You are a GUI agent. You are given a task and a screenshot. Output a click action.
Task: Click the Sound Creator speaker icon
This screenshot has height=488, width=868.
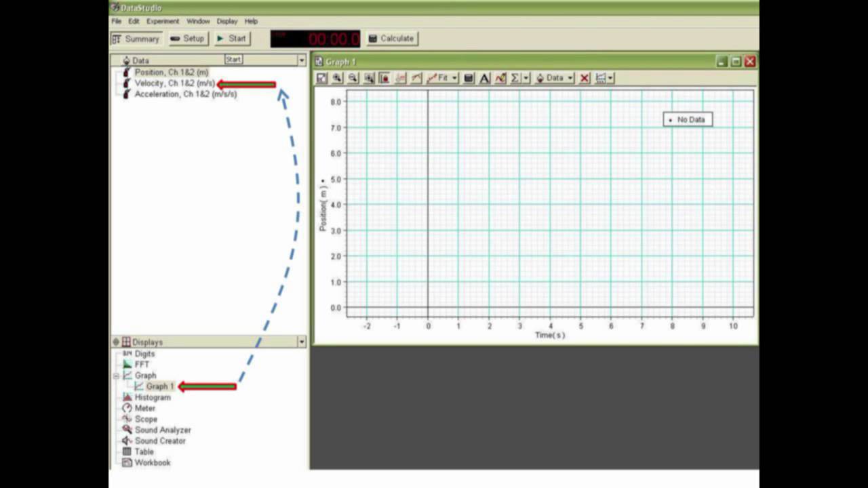(x=127, y=441)
